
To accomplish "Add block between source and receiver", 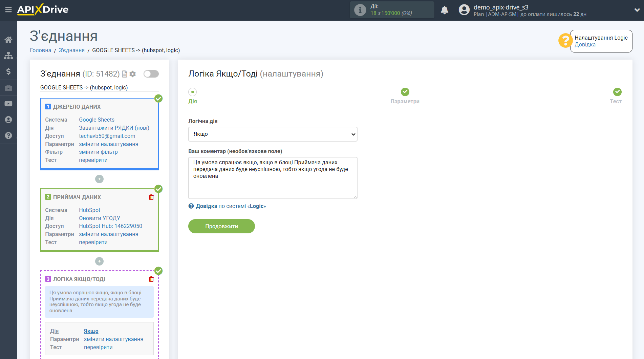I will point(99,179).
